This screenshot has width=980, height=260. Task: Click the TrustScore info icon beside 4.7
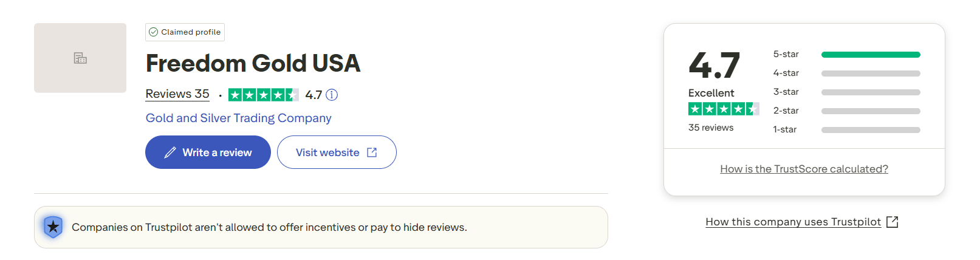pos(332,95)
